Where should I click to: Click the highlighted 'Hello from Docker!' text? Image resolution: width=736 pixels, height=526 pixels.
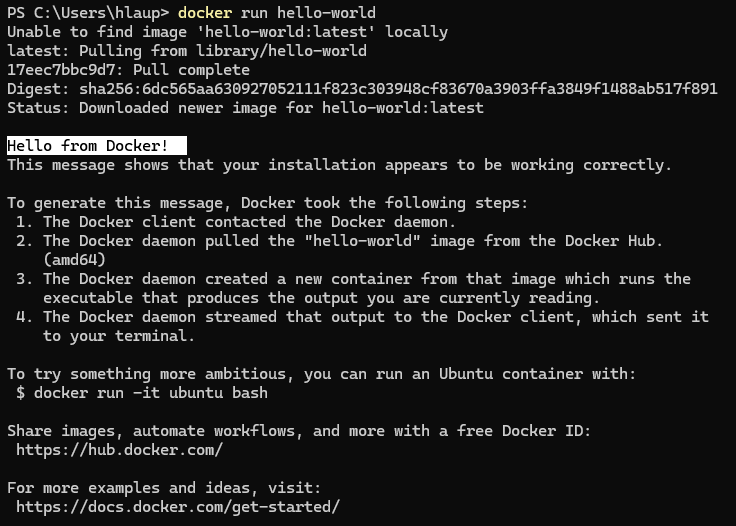pos(88,146)
